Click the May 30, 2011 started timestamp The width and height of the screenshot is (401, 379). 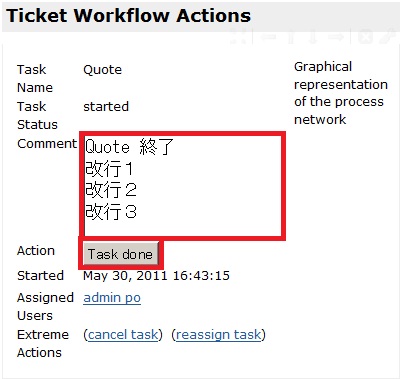point(156,276)
